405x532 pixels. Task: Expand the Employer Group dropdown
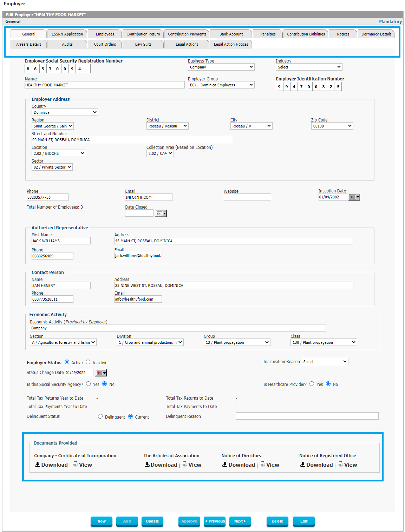pyautogui.click(x=221, y=85)
